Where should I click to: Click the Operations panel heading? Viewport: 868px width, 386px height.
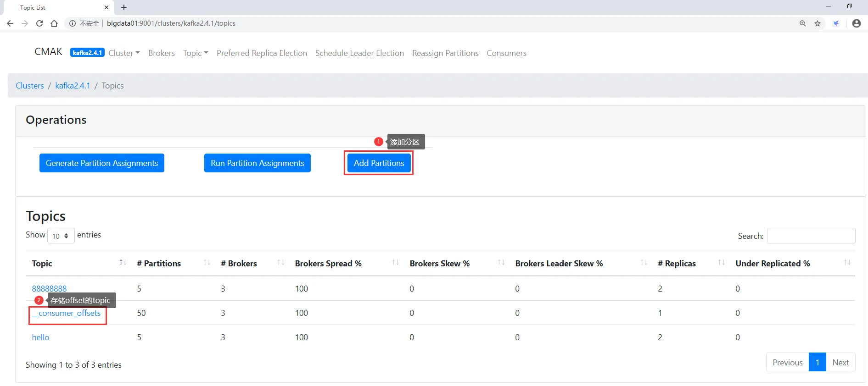coord(56,120)
